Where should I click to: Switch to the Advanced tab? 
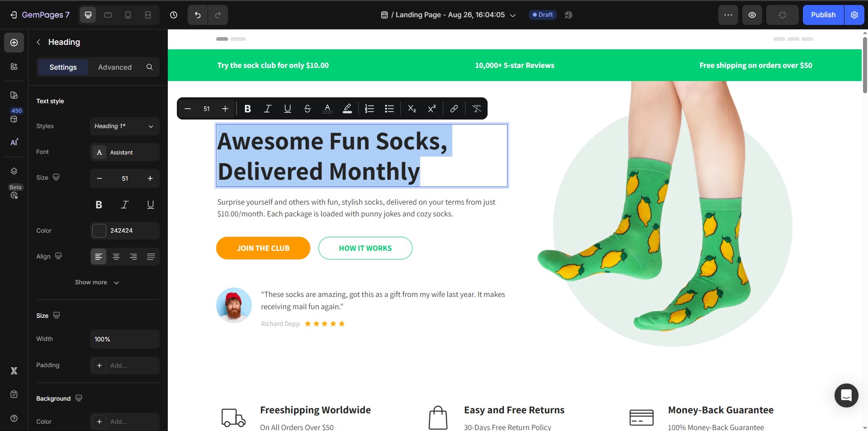click(x=114, y=67)
